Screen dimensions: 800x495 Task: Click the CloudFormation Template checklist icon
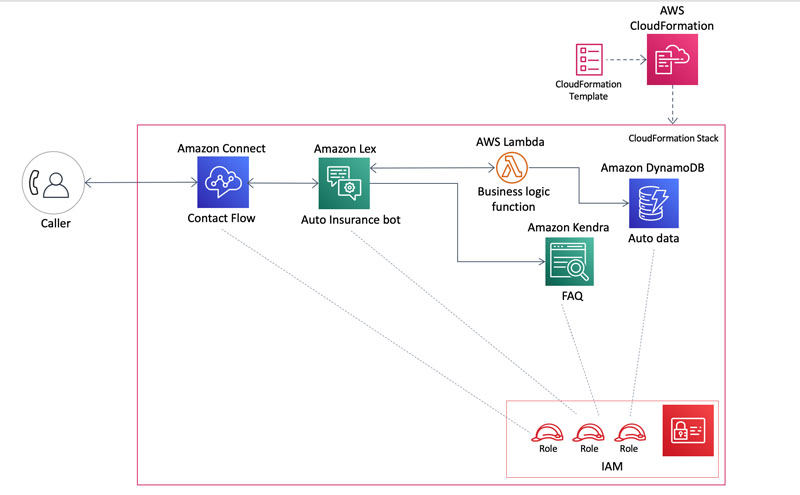[589, 60]
